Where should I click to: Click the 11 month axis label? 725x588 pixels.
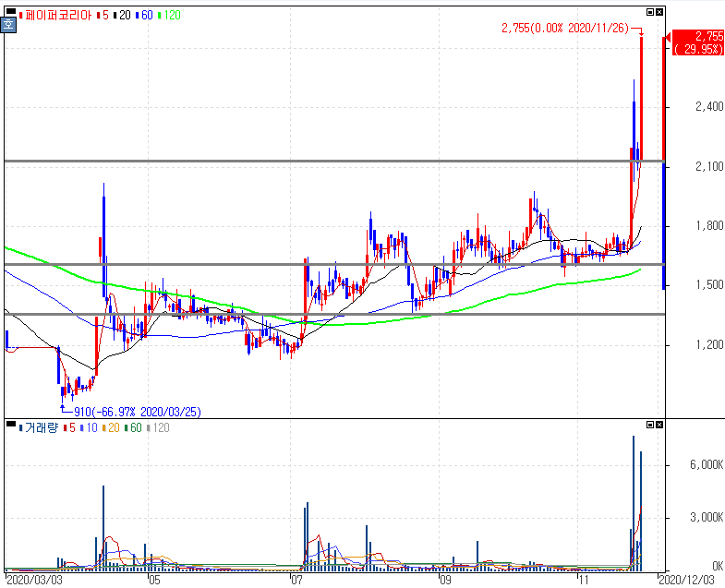[x=584, y=580]
